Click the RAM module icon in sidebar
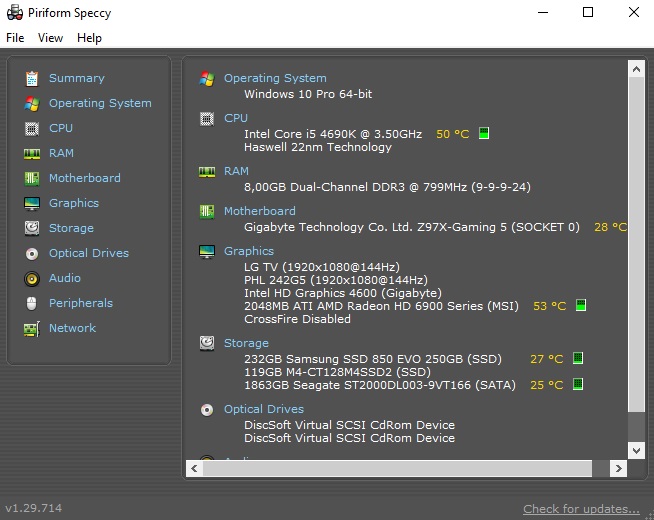This screenshot has height=520, width=654. [x=31, y=153]
